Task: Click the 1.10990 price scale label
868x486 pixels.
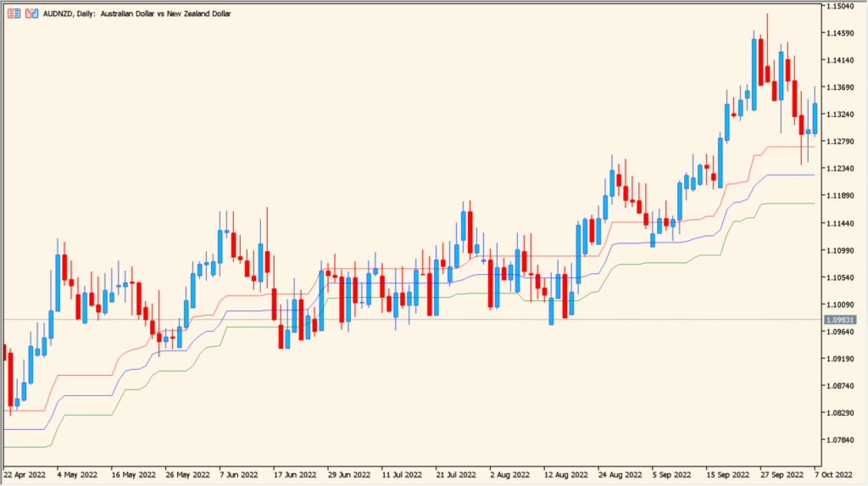Action: click(x=840, y=250)
